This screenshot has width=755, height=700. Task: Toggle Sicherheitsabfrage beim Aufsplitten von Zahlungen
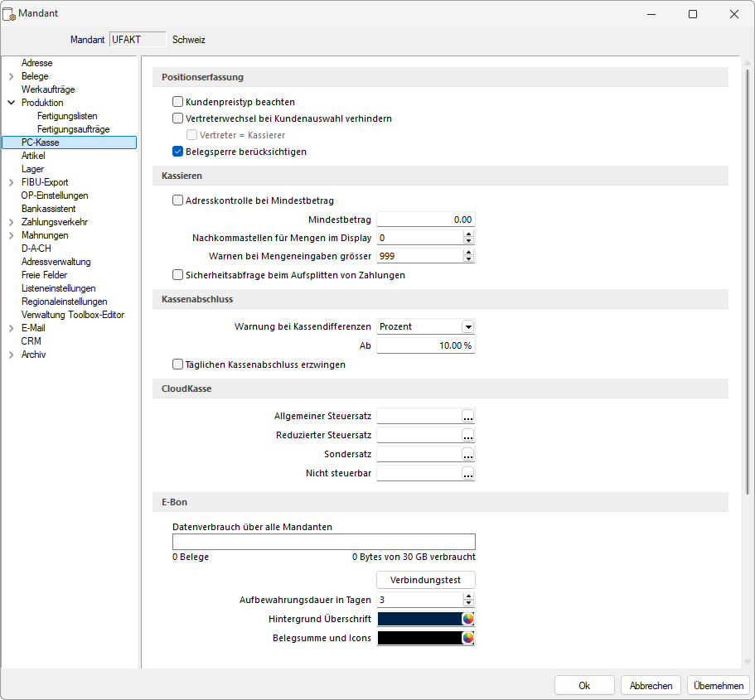pyautogui.click(x=177, y=275)
